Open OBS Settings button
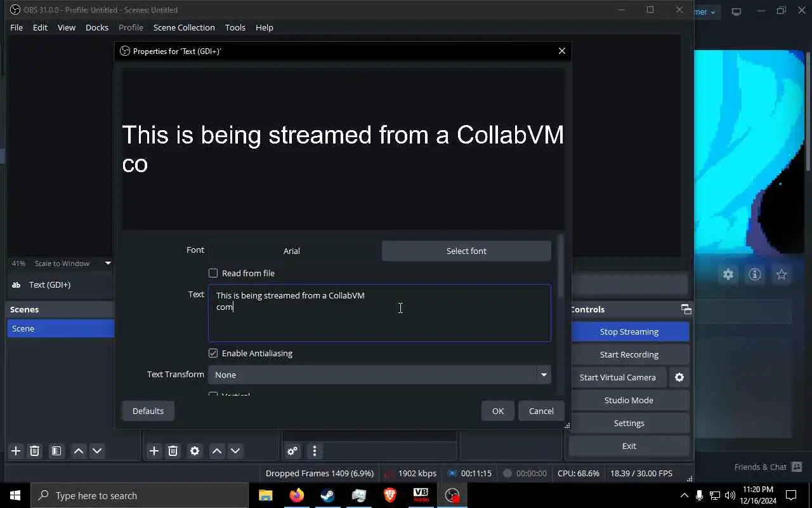Image resolution: width=812 pixels, height=508 pixels. pyautogui.click(x=629, y=423)
